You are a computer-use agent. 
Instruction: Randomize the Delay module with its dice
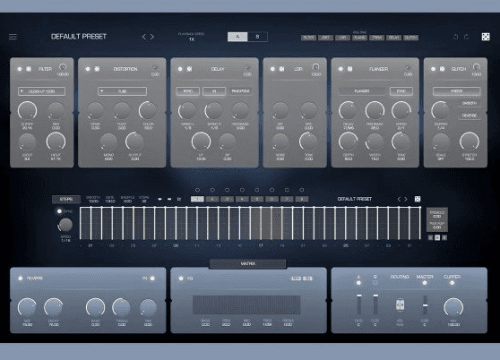coord(189,69)
